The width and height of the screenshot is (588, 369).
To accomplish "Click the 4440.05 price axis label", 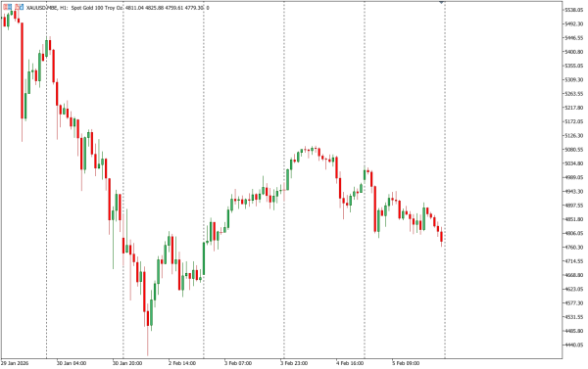I will click(x=574, y=345).
